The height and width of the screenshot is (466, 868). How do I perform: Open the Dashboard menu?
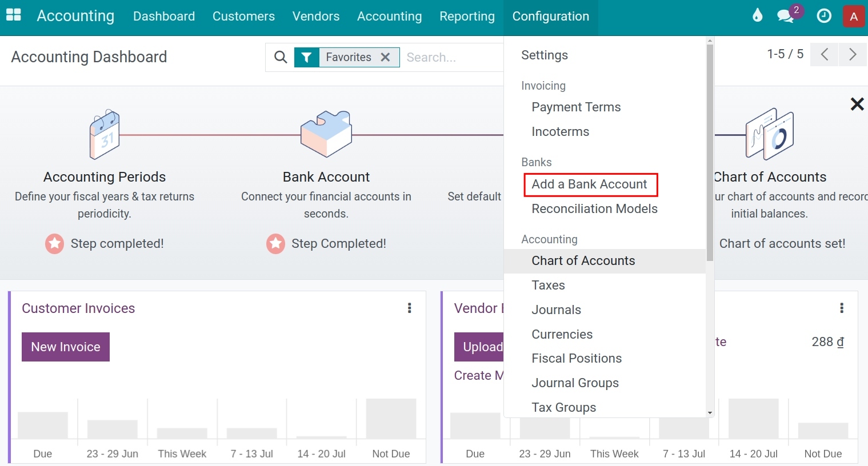coord(164,17)
